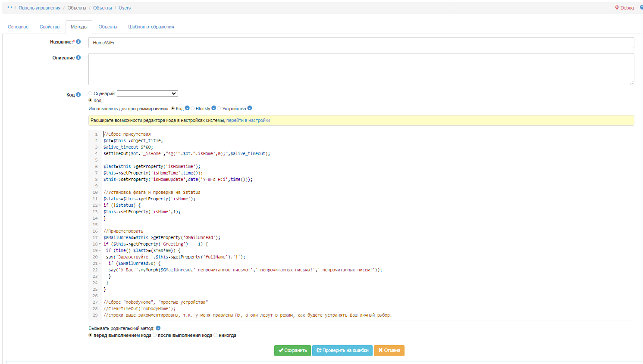This screenshot has width=643, height=364.
Task: Click info icon beside the left Код label
Action: pyautogui.click(x=78, y=95)
